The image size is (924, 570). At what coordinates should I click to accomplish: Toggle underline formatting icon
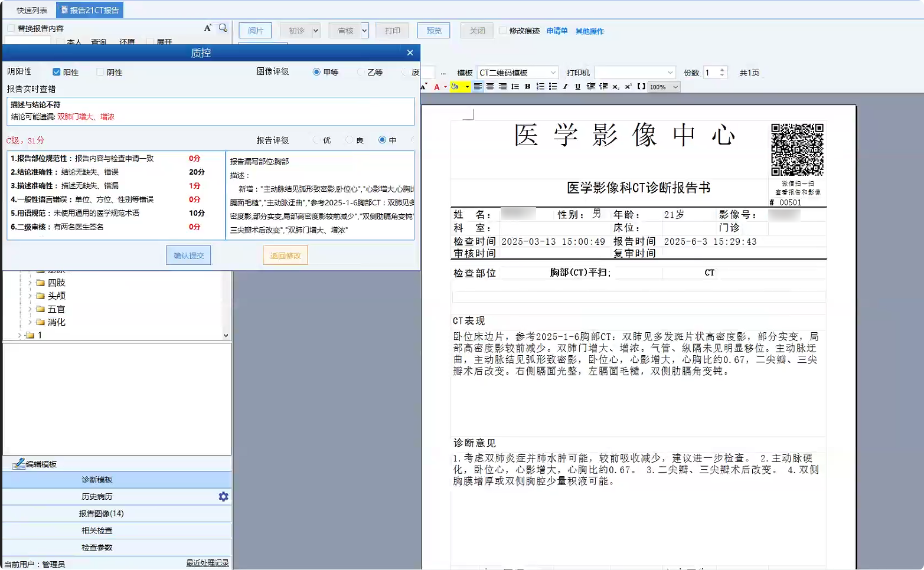point(577,87)
